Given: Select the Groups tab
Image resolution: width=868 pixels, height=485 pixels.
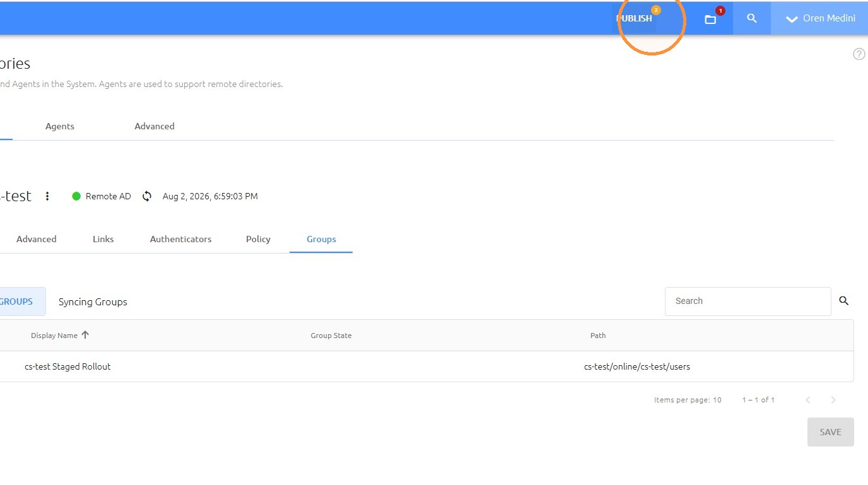Looking at the screenshot, I should click(x=321, y=239).
